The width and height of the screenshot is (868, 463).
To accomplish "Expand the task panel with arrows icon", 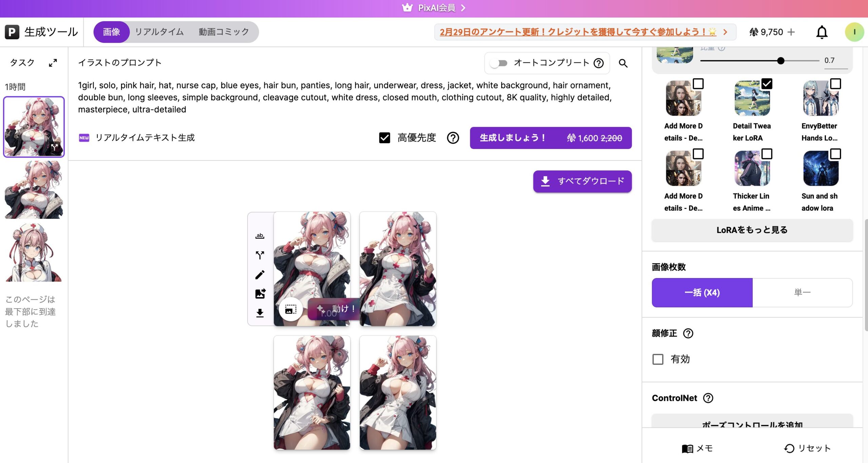I will tap(53, 63).
